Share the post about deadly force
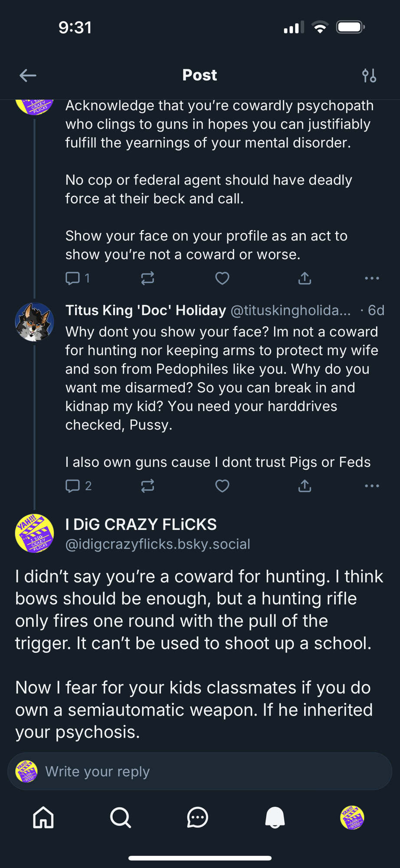400x868 pixels. pos(305,278)
